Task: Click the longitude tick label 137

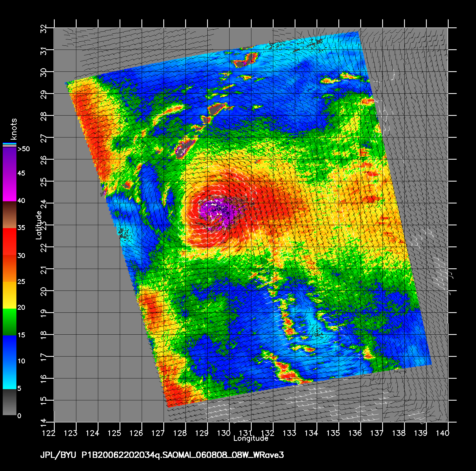Action: (x=377, y=433)
